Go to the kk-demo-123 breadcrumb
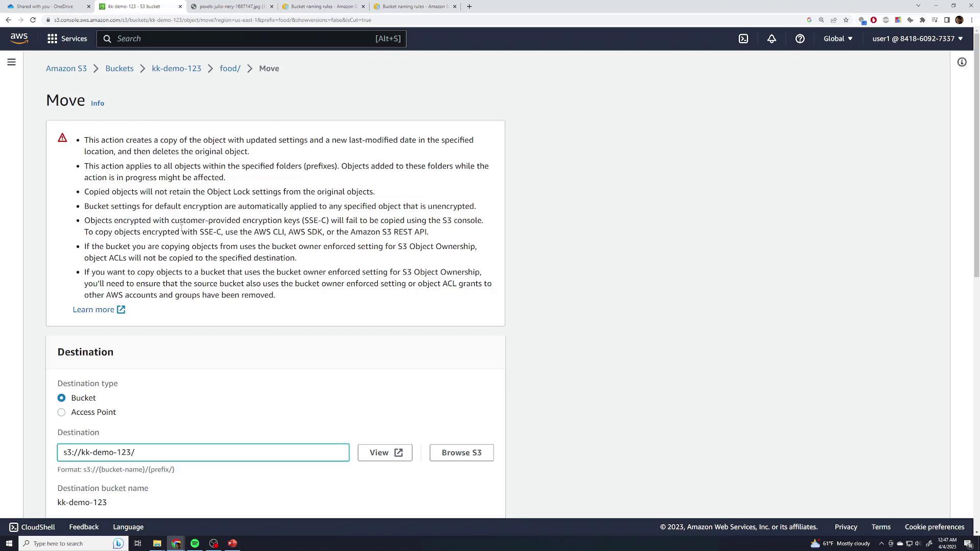 (176, 68)
